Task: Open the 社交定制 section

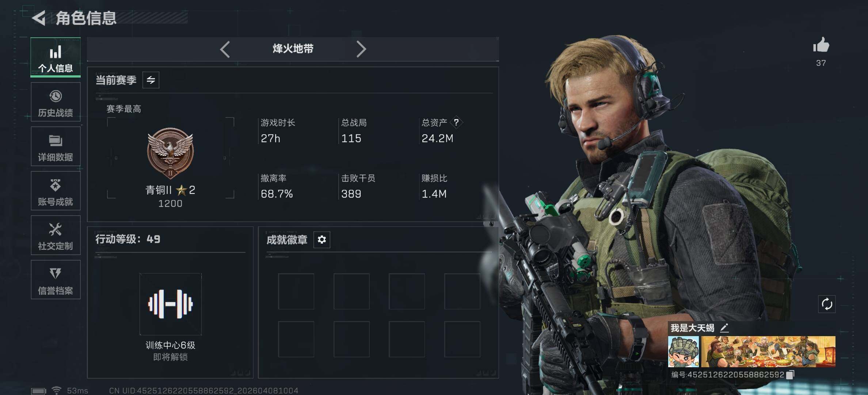Action: tap(56, 236)
